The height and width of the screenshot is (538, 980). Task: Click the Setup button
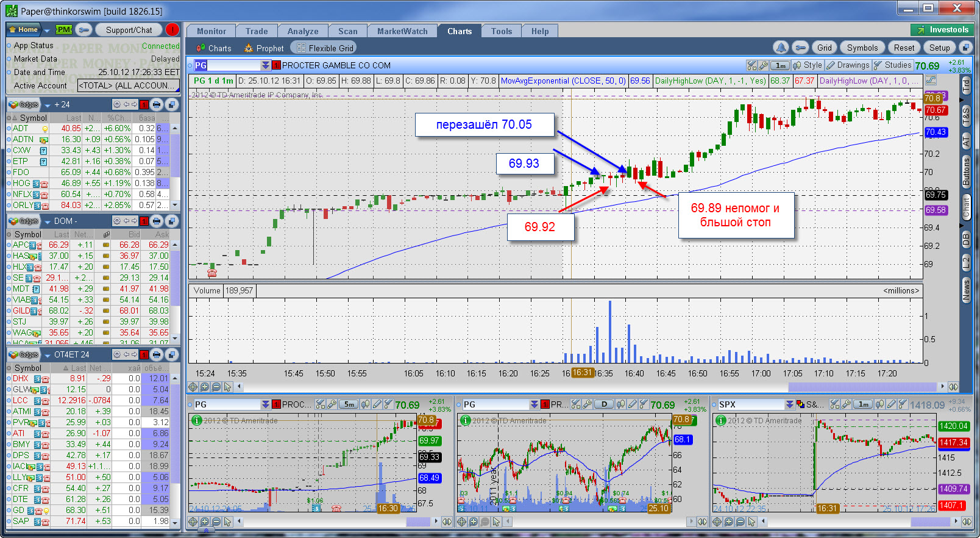point(939,48)
